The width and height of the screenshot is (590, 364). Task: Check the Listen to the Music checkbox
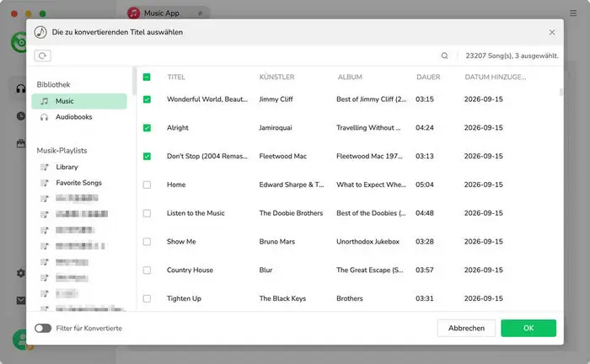point(147,213)
